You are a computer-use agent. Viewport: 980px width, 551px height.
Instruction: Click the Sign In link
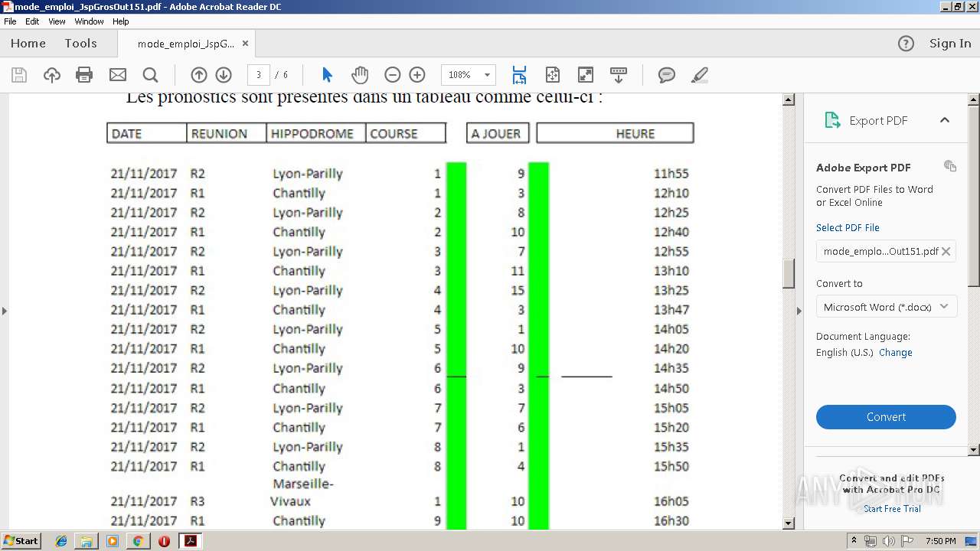pyautogui.click(x=950, y=44)
